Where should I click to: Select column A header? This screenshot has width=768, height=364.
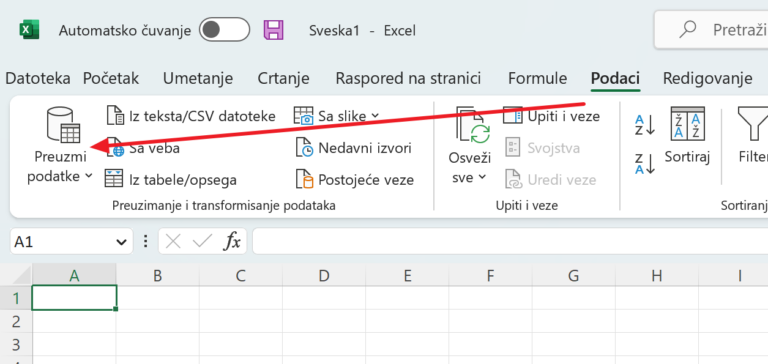pos(74,276)
